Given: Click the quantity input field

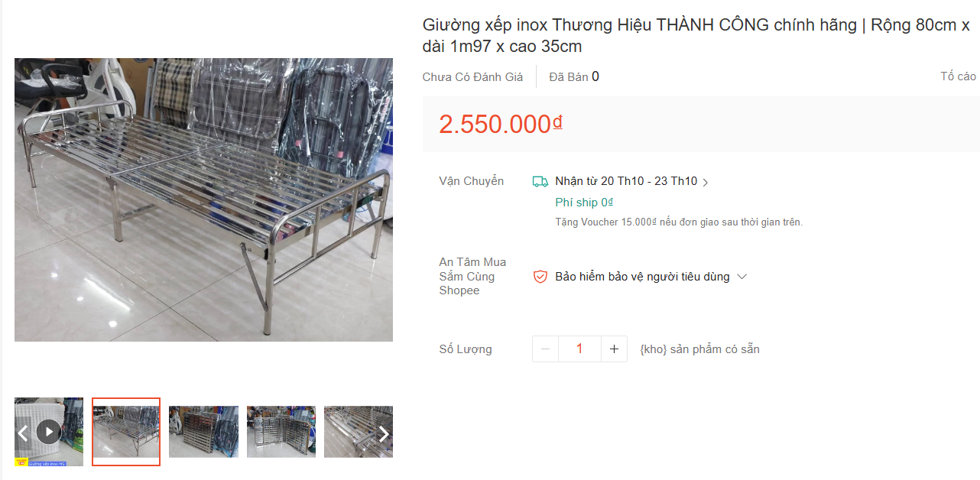Looking at the screenshot, I should pyautogui.click(x=579, y=349).
